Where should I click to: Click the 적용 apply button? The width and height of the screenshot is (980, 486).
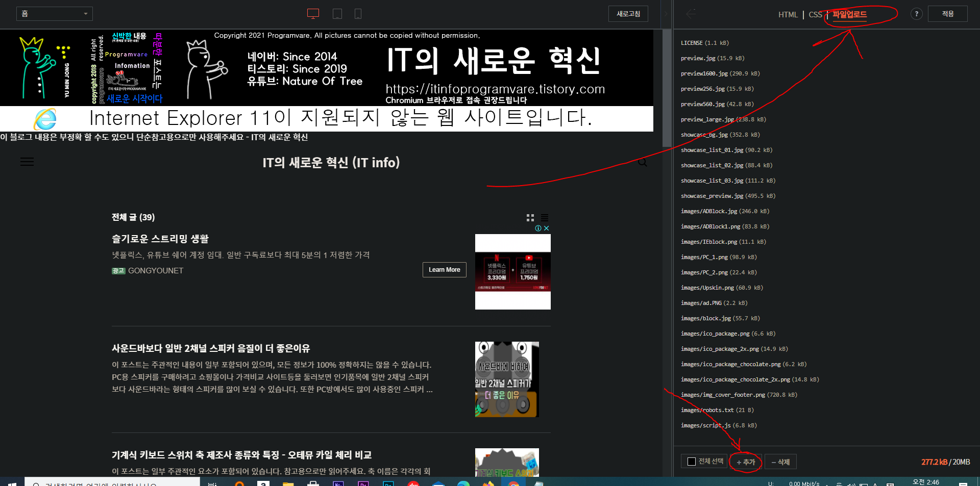click(948, 14)
